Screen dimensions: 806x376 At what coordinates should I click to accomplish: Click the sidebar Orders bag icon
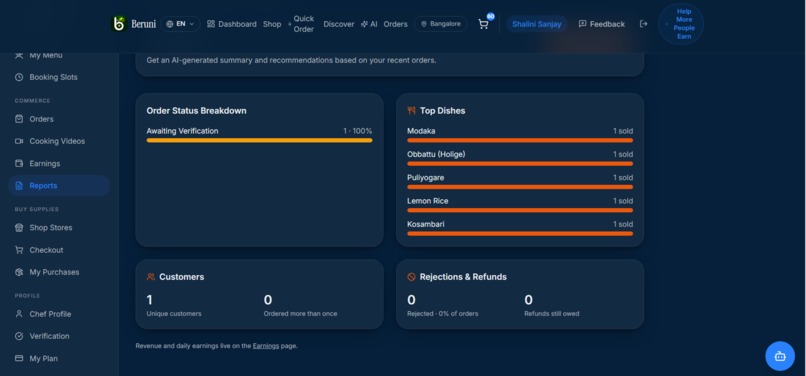[x=19, y=119]
